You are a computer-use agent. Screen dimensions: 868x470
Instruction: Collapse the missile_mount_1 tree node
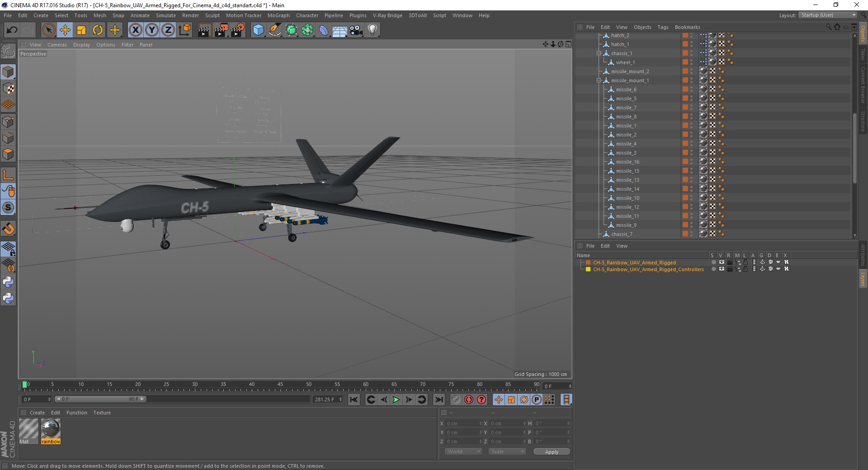599,80
